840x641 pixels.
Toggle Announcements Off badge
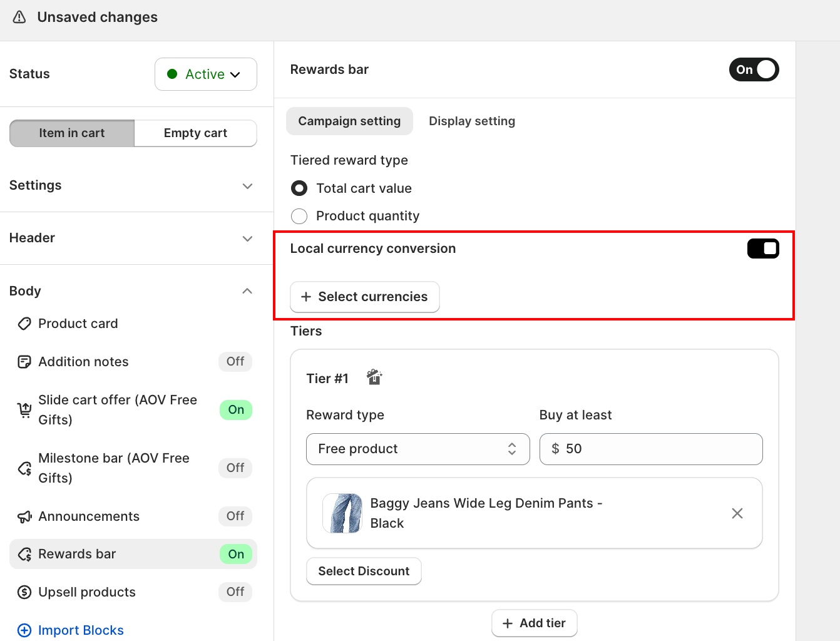tap(235, 516)
